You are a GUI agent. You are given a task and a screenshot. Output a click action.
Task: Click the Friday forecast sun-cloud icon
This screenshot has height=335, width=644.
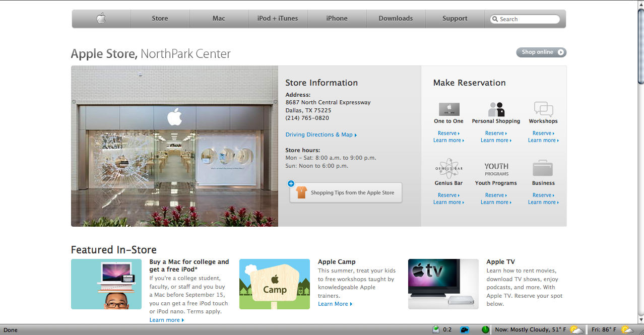(x=627, y=330)
